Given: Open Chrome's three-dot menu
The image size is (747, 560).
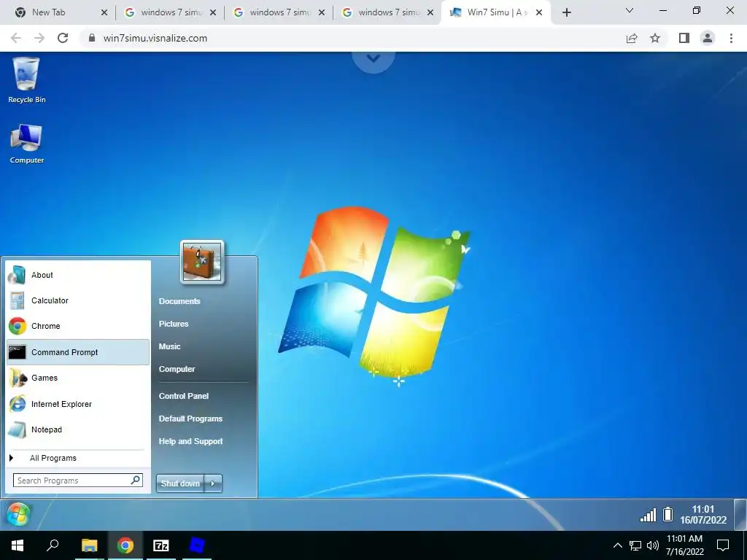Looking at the screenshot, I should click(731, 38).
